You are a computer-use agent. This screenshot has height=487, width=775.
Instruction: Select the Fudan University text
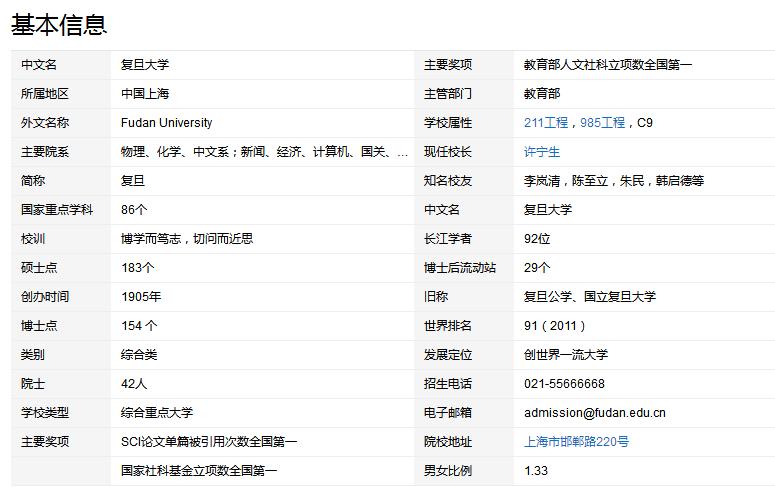pos(167,123)
